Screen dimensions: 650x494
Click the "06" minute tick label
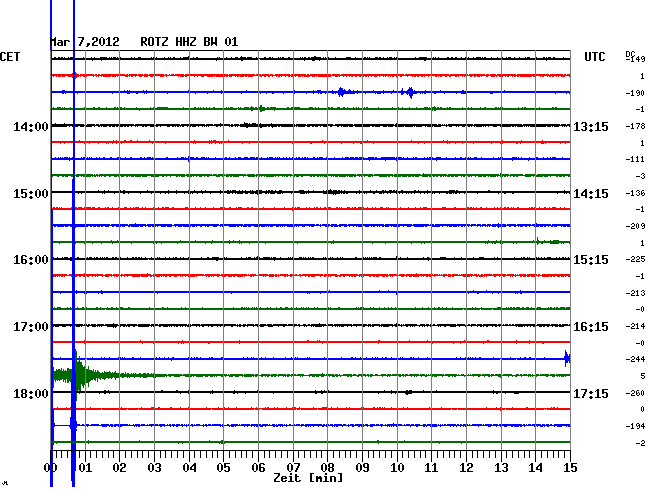pyautogui.click(x=258, y=468)
